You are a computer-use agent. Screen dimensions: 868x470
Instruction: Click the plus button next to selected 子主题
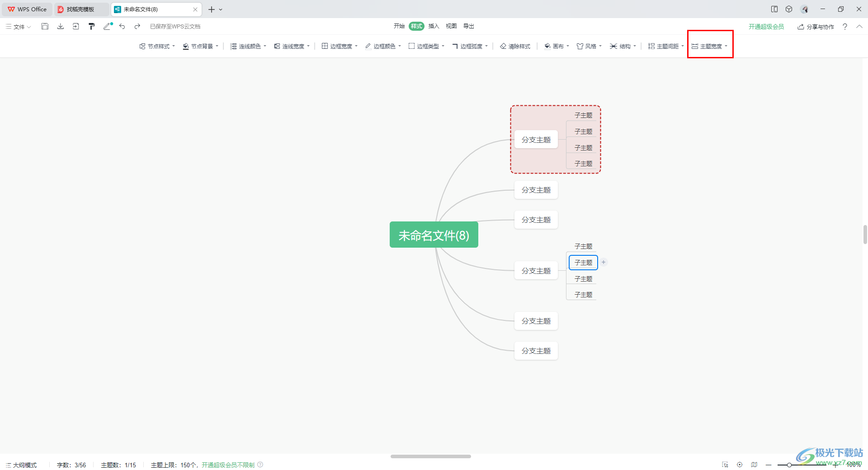tap(604, 262)
